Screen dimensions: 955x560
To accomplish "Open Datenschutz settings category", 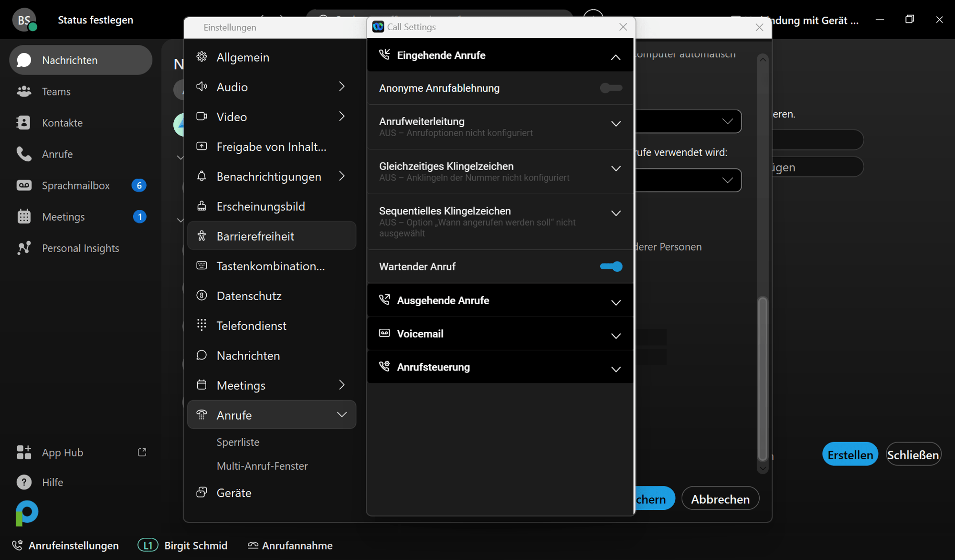I will tap(249, 296).
